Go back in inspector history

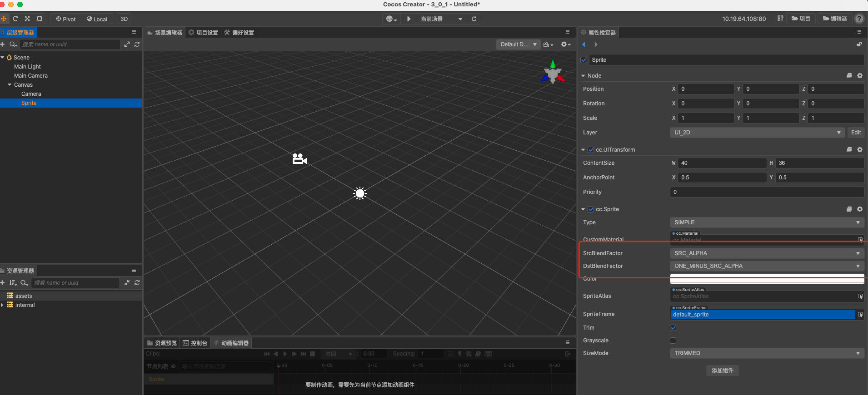pos(584,44)
